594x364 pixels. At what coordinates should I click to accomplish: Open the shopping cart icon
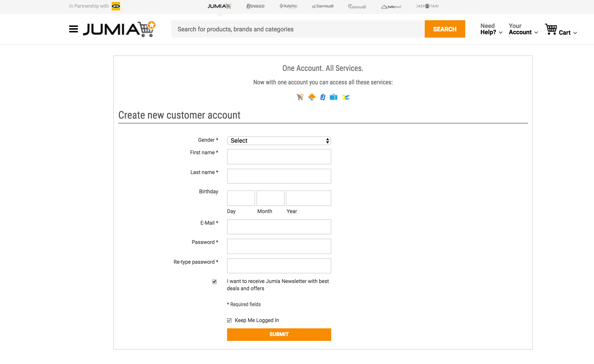[551, 29]
